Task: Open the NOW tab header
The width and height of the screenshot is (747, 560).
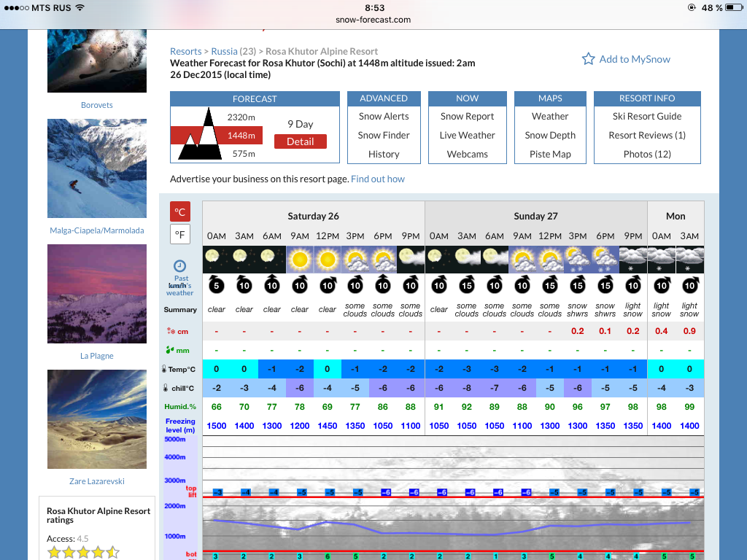Action: [x=468, y=98]
